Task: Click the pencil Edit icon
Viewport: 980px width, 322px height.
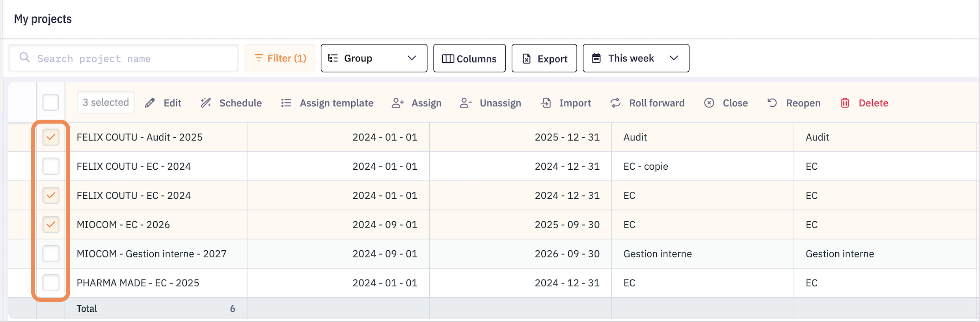Action: click(150, 103)
